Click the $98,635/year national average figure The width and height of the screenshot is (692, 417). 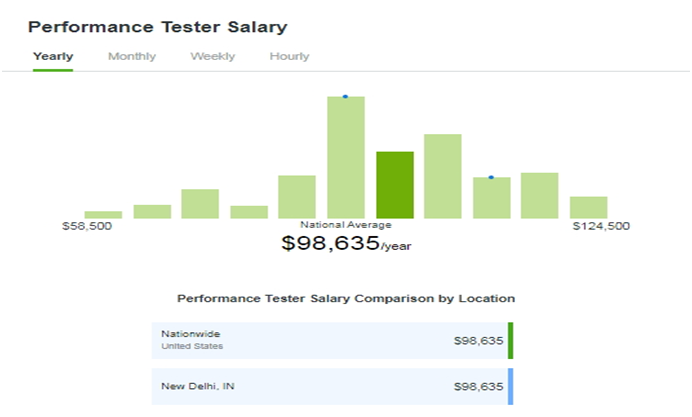(x=346, y=243)
